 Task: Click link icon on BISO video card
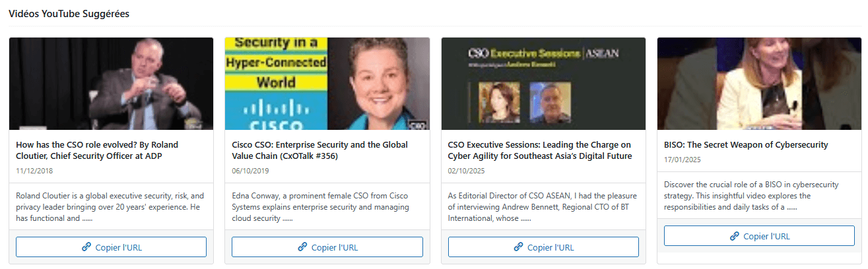(x=735, y=236)
